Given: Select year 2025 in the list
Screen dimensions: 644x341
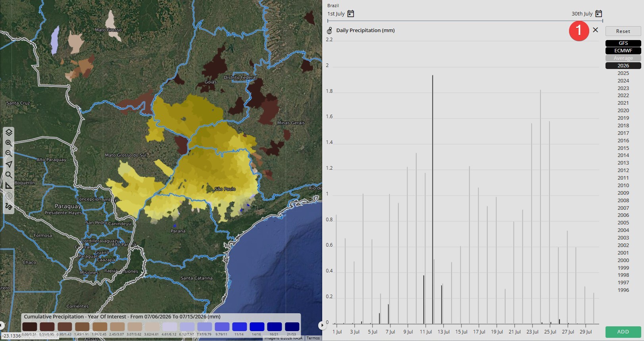Looking at the screenshot, I should (x=623, y=73).
